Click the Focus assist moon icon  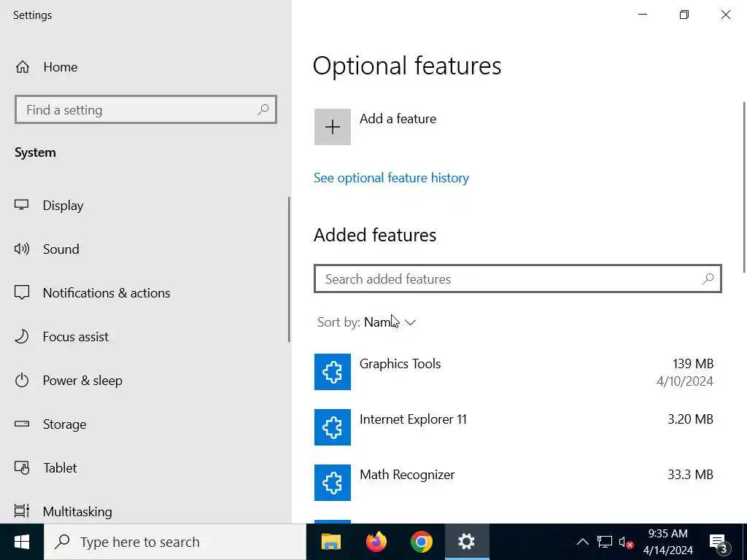point(21,337)
